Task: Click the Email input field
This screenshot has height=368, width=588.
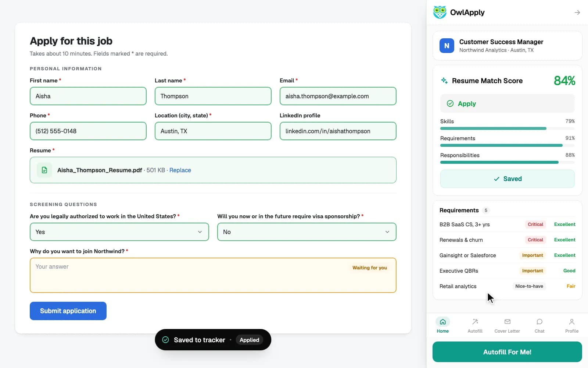Action: pos(338,96)
